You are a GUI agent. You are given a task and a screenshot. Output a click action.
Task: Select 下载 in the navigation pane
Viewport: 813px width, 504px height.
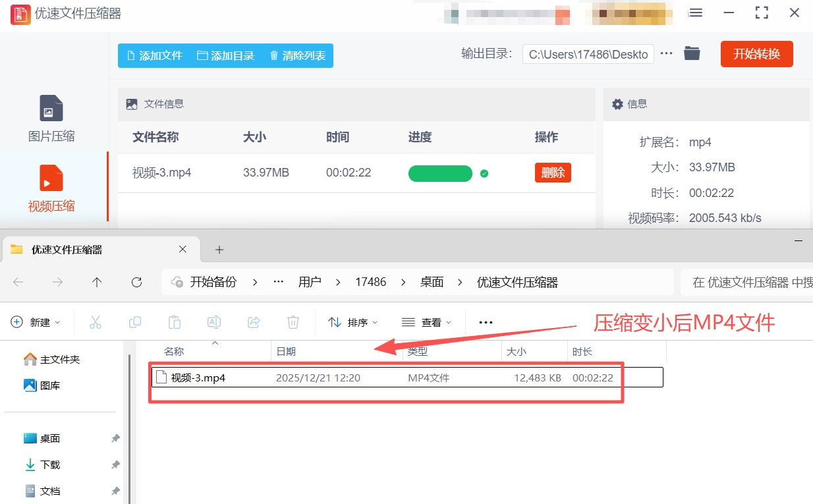point(50,464)
